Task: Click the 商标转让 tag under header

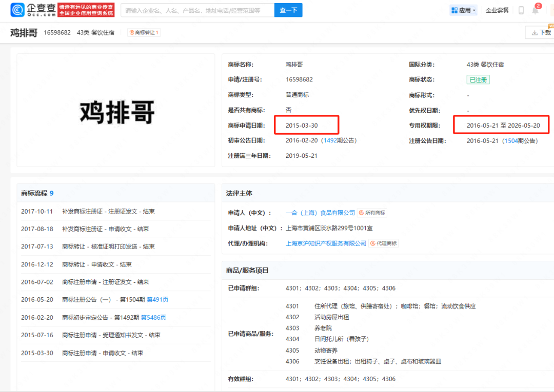Action: [x=144, y=32]
